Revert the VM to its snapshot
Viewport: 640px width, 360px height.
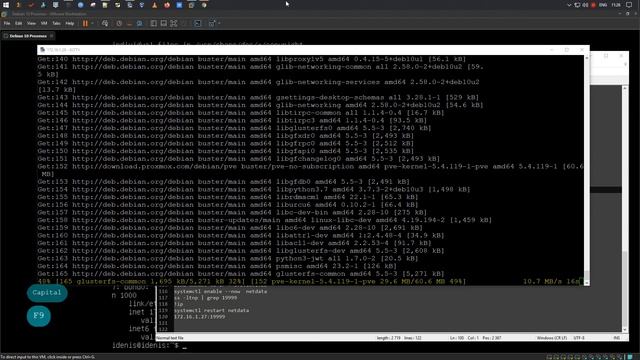pyautogui.click(x=129, y=23)
